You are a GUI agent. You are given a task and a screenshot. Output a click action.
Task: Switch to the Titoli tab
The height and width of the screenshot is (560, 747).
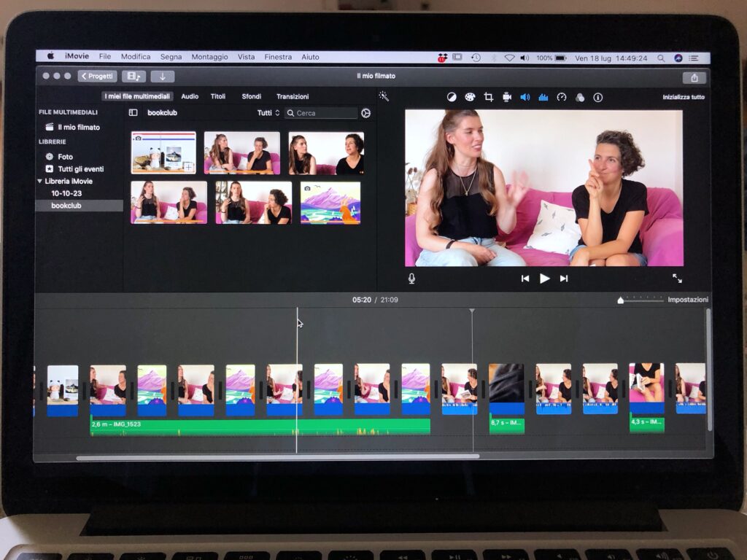point(217,96)
